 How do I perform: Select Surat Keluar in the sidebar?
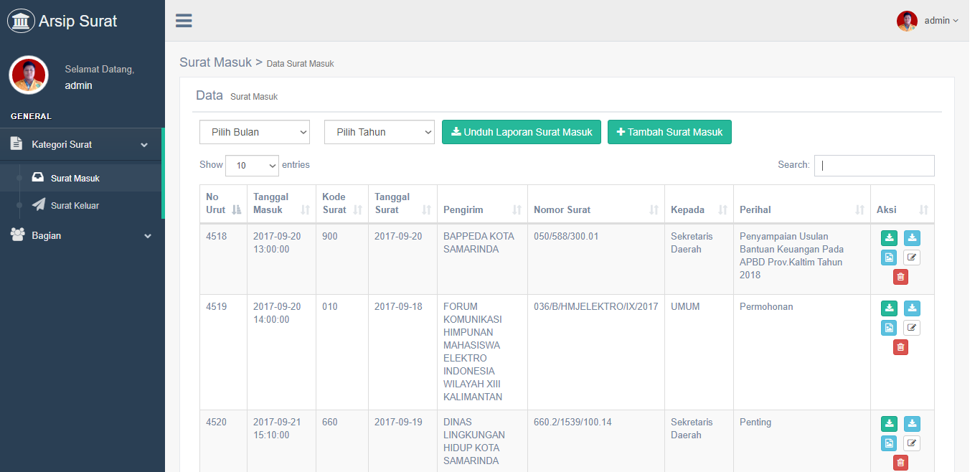pyautogui.click(x=75, y=206)
